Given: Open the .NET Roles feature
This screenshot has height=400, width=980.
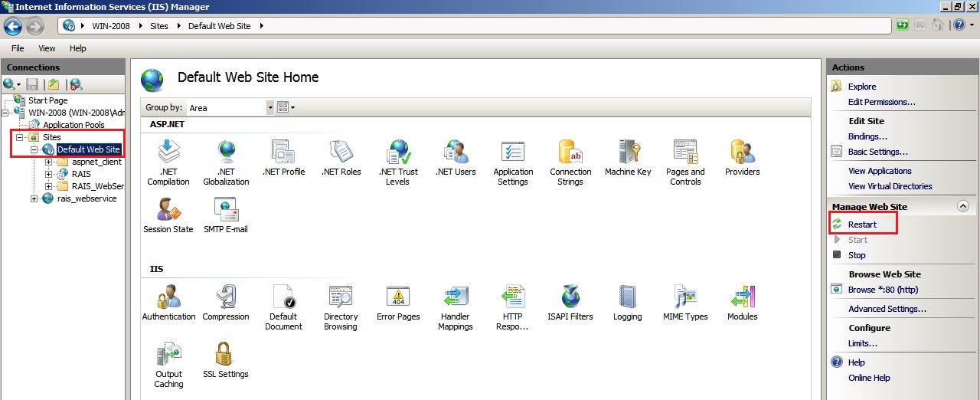Looking at the screenshot, I should coord(341,158).
